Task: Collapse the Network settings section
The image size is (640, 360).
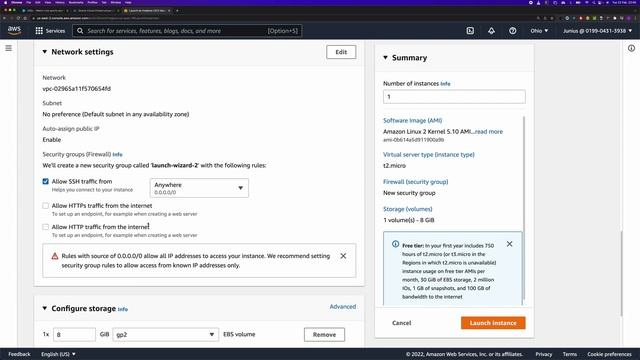Action: (x=44, y=52)
